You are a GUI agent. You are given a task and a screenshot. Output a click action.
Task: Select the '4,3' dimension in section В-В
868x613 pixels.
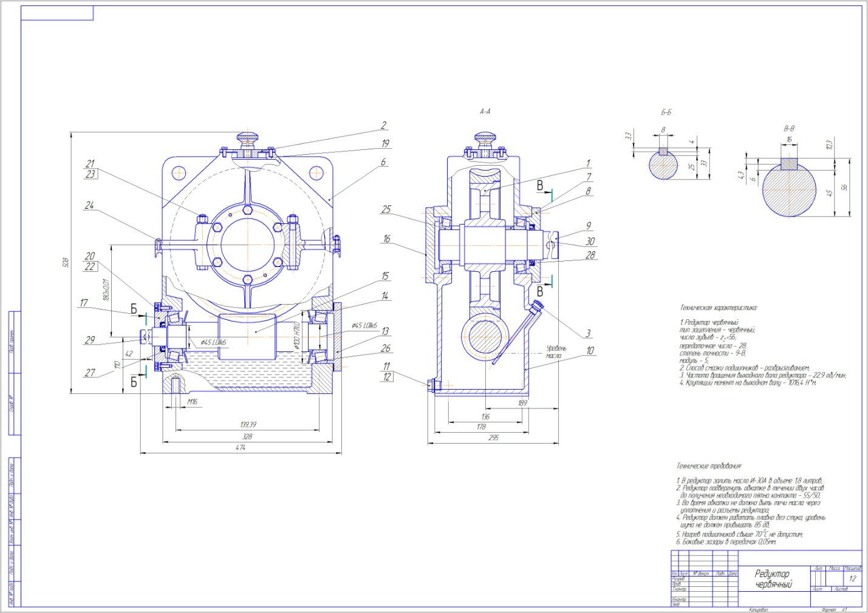[x=740, y=175]
